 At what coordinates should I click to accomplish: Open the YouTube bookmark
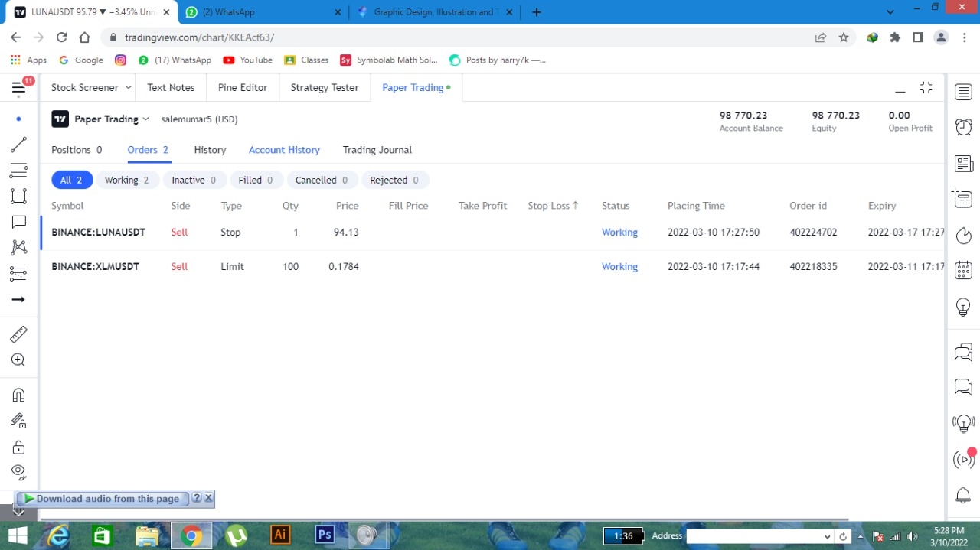point(247,60)
